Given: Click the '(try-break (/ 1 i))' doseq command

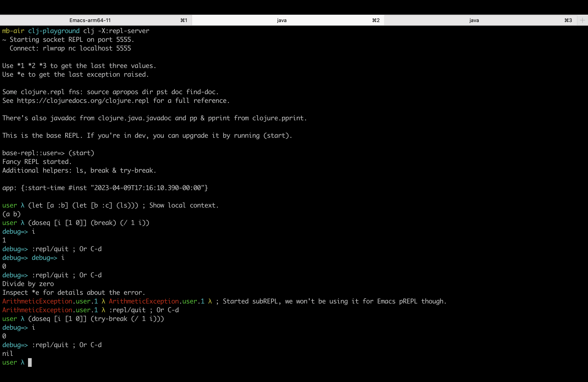Looking at the screenshot, I should 96,319.
